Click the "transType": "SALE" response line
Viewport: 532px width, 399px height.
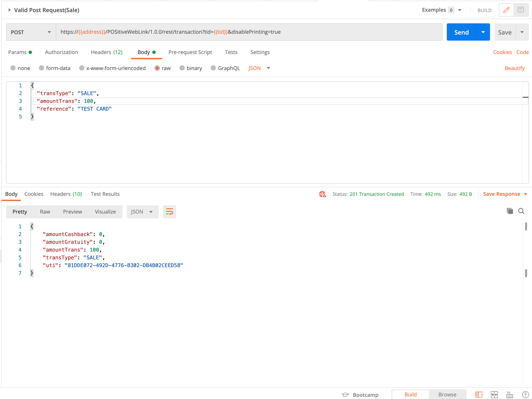coord(74,257)
